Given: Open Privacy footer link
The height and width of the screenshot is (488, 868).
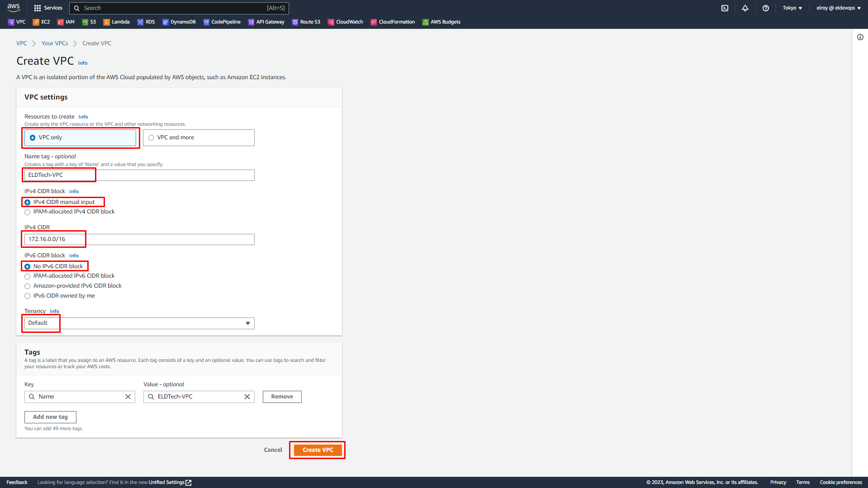Looking at the screenshot, I should (x=778, y=483).
